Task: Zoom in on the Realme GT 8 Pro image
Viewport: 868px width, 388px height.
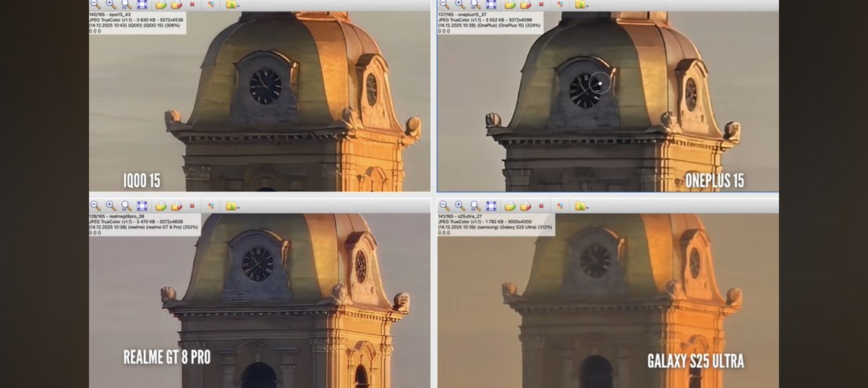Action: (111, 206)
